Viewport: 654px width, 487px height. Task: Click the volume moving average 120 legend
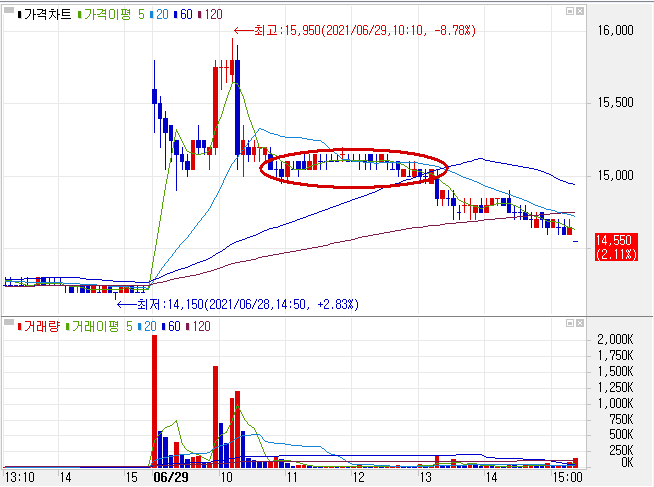[x=198, y=326]
